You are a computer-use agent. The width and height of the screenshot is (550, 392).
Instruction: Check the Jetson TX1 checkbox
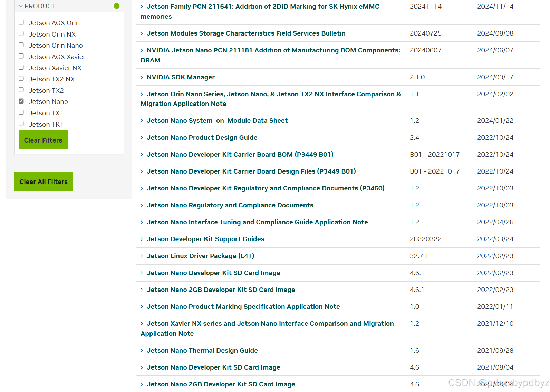(21, 112)
